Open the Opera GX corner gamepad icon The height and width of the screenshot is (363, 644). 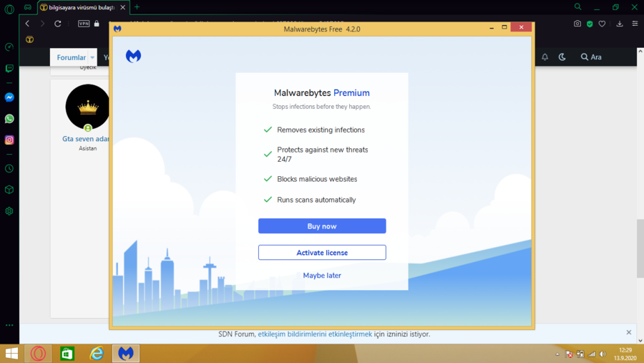27,7
